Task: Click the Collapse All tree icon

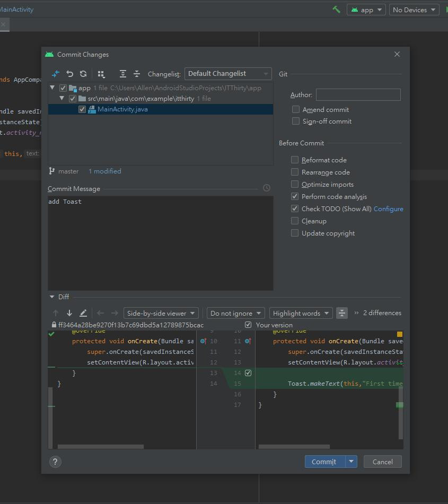Action: [137, 74]
